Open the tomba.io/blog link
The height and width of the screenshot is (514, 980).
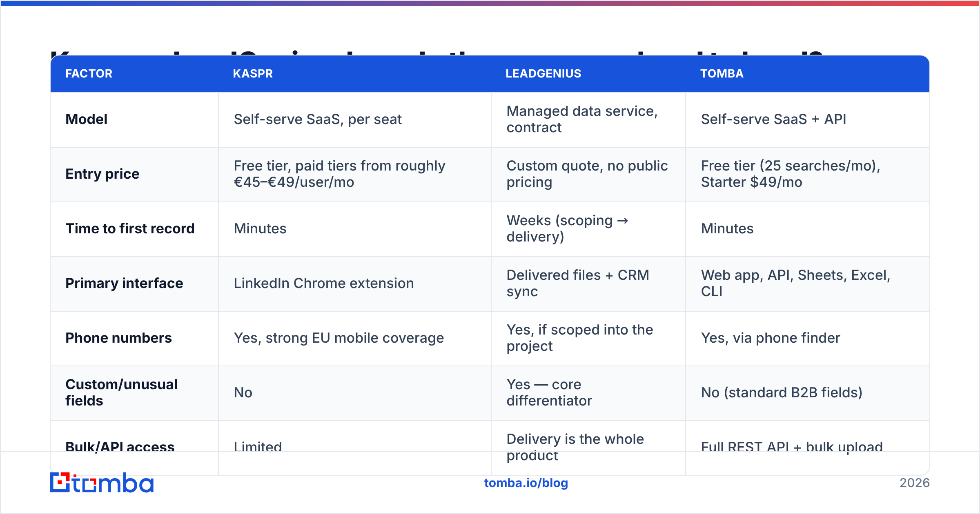click(x=526, y=483)
